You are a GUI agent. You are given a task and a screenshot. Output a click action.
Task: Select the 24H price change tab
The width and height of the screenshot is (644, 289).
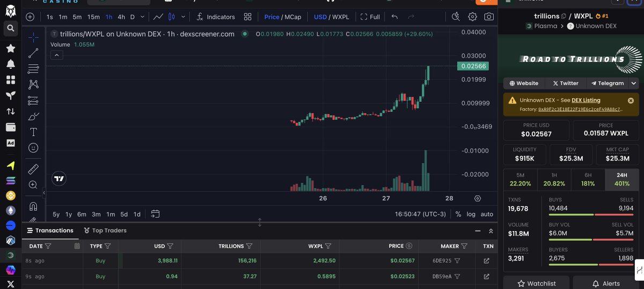click(622, 179)
